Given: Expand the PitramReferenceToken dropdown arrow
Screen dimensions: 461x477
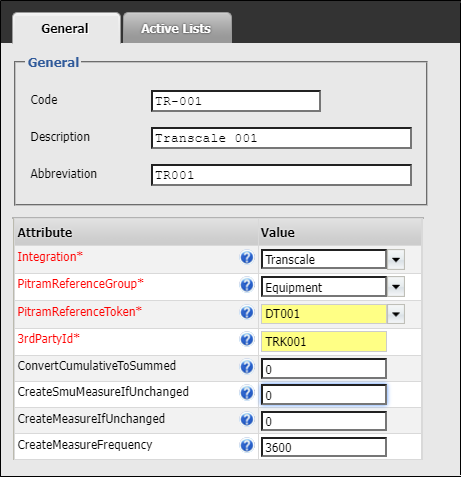Looking at the screenshot, I should tap(396, 314).
